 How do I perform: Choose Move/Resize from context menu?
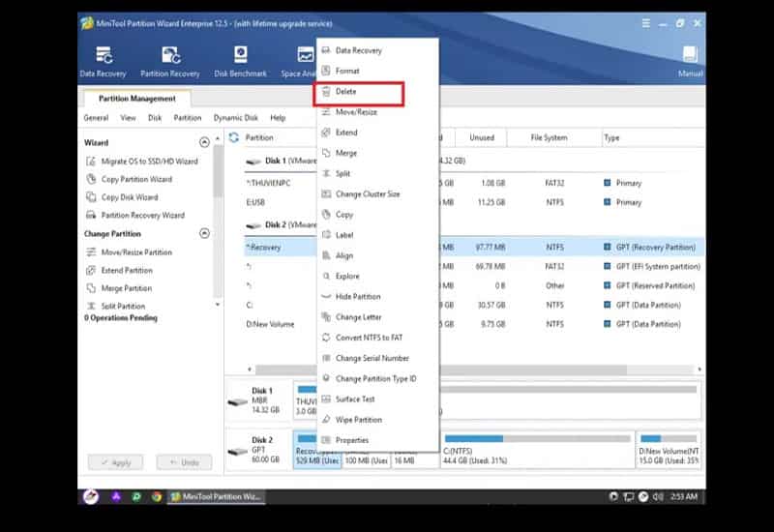point(377,112)
